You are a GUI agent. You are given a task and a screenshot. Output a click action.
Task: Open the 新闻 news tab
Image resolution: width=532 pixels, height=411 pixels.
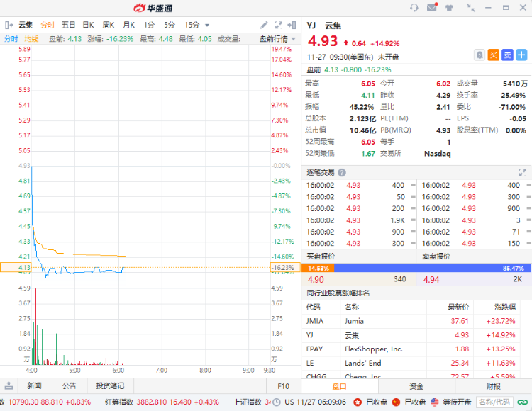(x=34, y=386)
